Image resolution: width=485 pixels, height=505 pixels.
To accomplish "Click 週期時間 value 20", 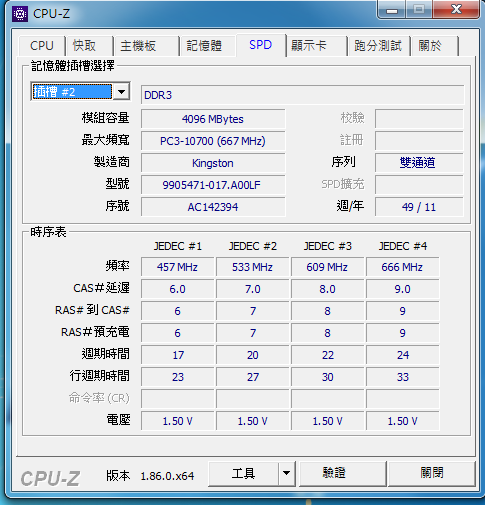I will click(253, 355).
